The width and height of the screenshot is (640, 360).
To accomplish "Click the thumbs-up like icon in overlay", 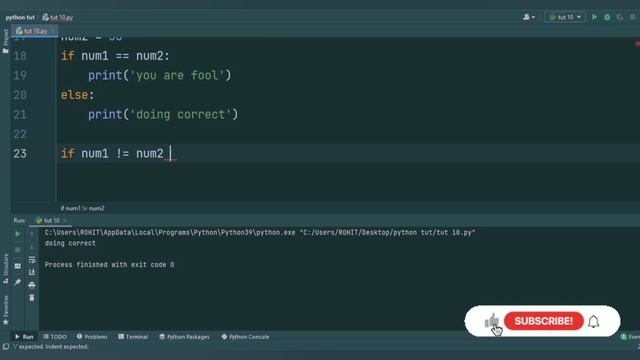I will click(x=492, y=321).
